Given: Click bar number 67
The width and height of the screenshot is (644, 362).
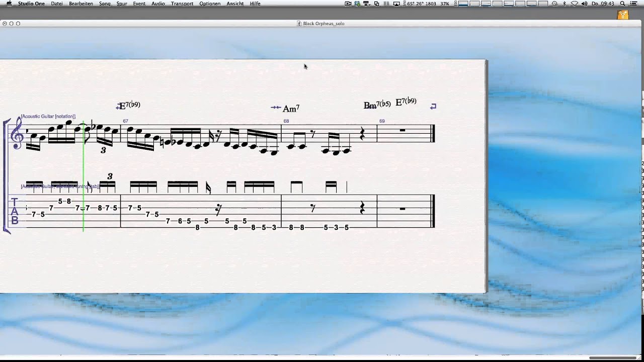Looking at the screenshot, I should click(x=125, y=121).
